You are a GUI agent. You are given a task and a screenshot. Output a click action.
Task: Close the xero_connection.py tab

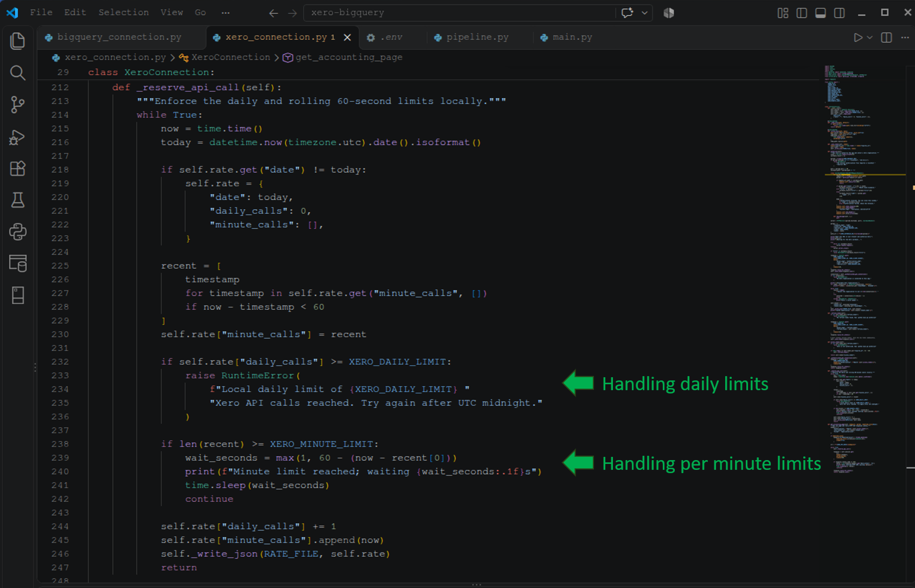click(x=348, y=37)
